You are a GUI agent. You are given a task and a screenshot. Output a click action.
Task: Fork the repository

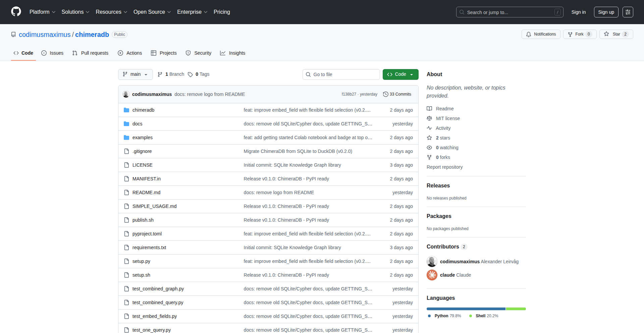pyautogui.click(x=579, y=34)
